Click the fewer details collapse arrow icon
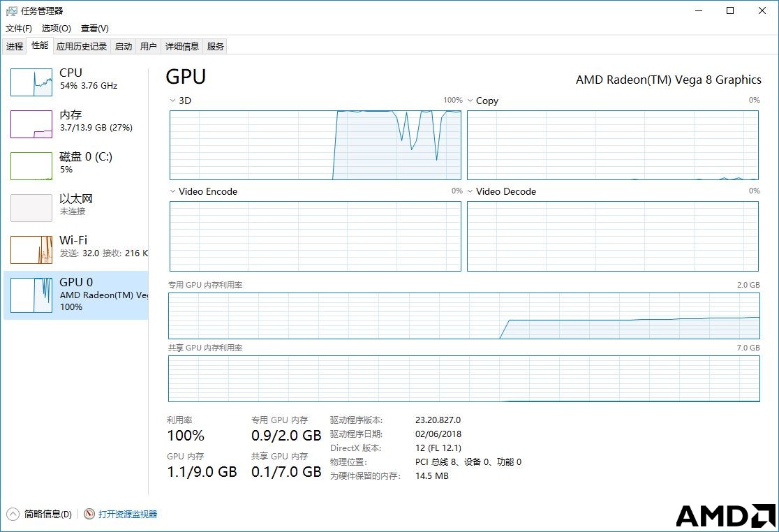Screen dimensions: 779x532 (x=13, y=514)
